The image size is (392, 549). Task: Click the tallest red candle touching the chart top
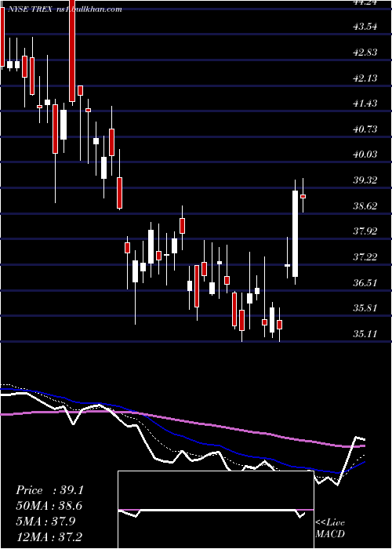click(72, 51)
